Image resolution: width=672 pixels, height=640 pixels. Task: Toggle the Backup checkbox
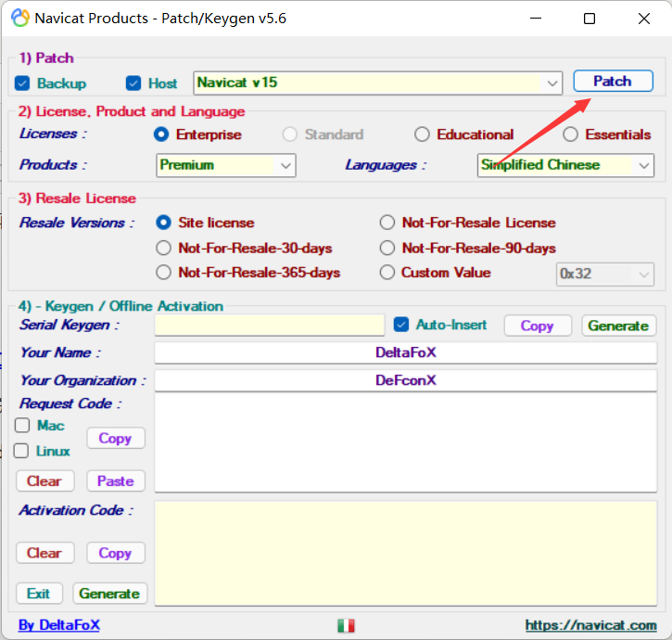(x=23, y=83)
